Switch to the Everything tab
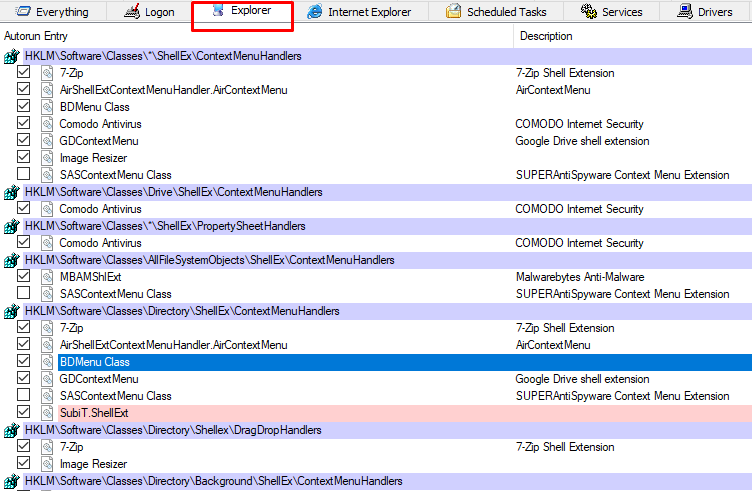The width and height of the screenshot is (752, 491). point(52,12)
